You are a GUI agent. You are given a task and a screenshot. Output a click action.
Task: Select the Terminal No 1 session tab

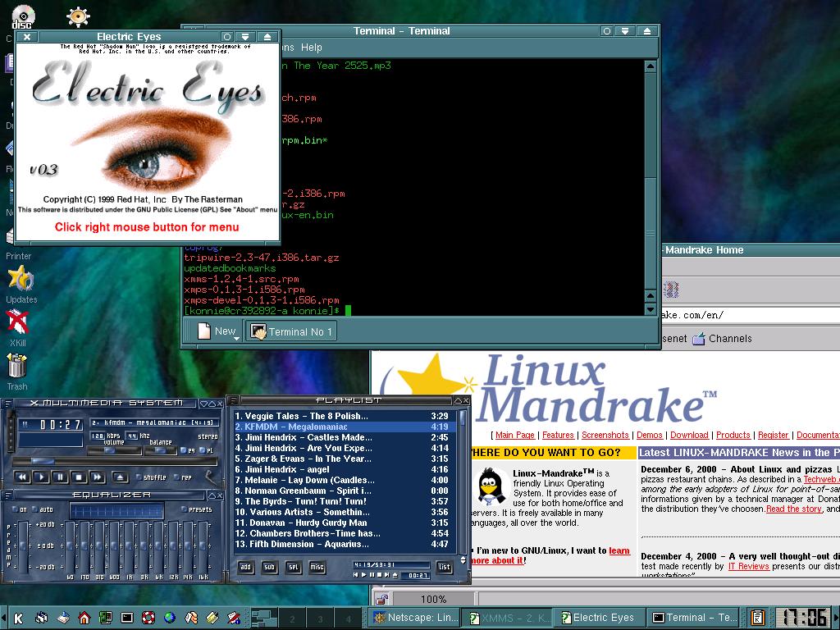(x=291, y=331)
